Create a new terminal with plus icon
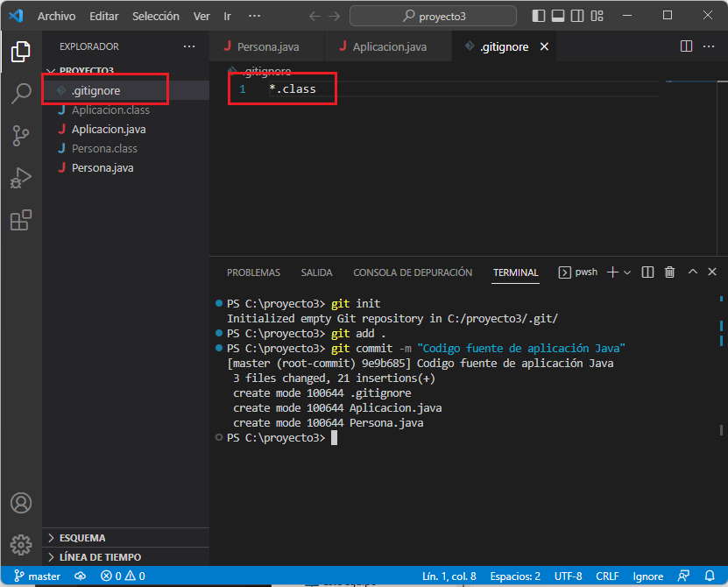 [612, 272]
